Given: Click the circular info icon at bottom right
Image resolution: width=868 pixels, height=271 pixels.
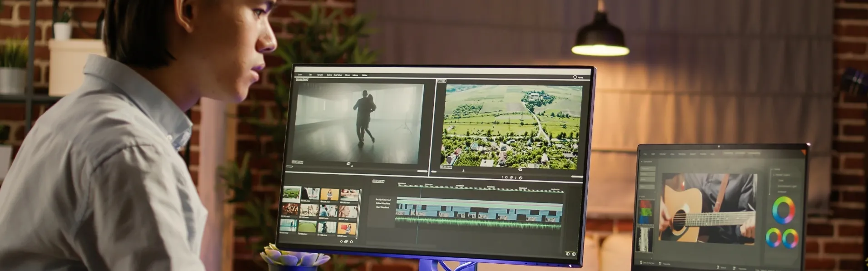Looking at the screenshot, I should coord(568,254).
